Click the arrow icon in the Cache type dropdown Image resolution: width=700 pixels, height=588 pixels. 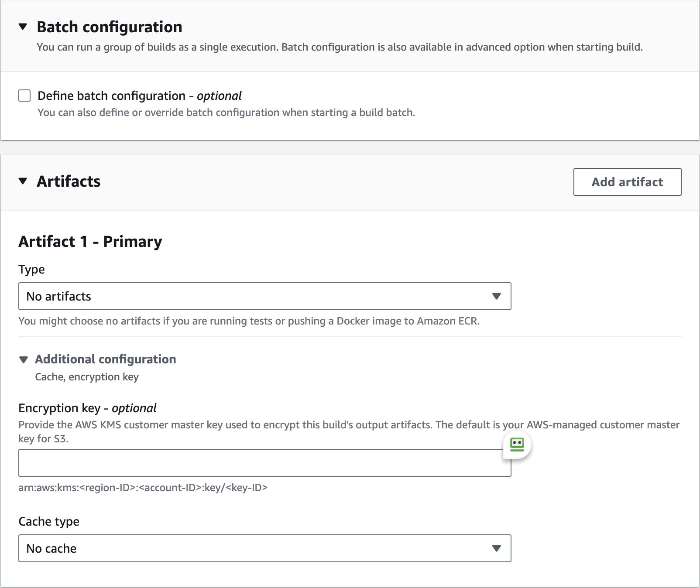(x=496, y=548)
